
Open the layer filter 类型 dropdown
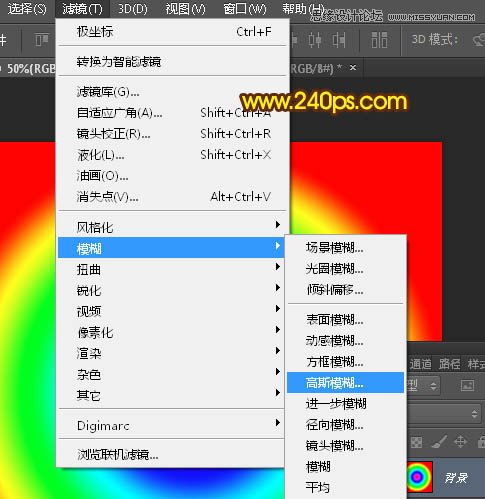423,386
